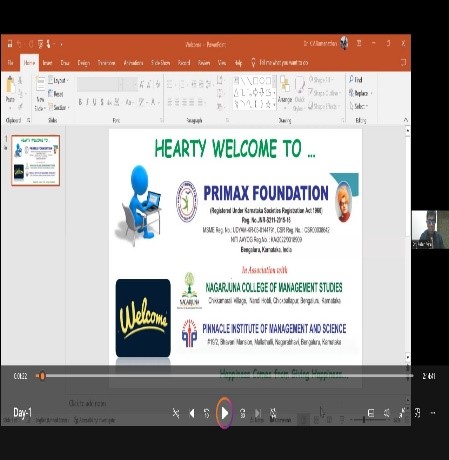The width and height of the screenshot is (449, 460).
Task: Switch to the Transitions tab
Action: coord(106,63)
